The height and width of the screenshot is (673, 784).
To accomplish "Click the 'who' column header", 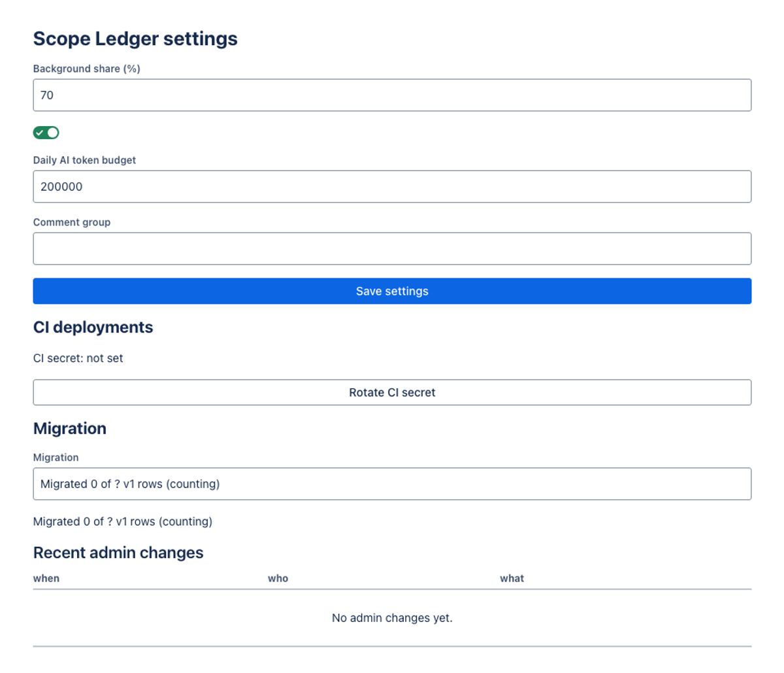I will point(278,578).
